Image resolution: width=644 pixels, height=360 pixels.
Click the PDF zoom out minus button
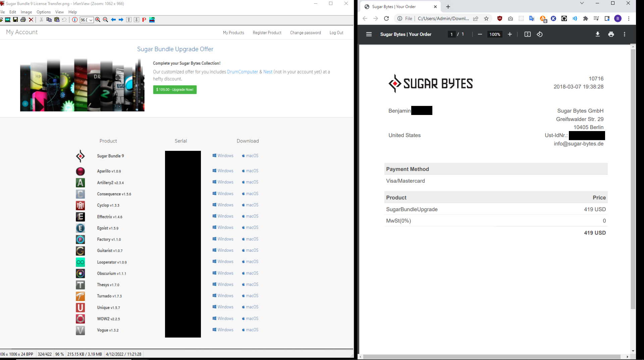tap(480, 34)
